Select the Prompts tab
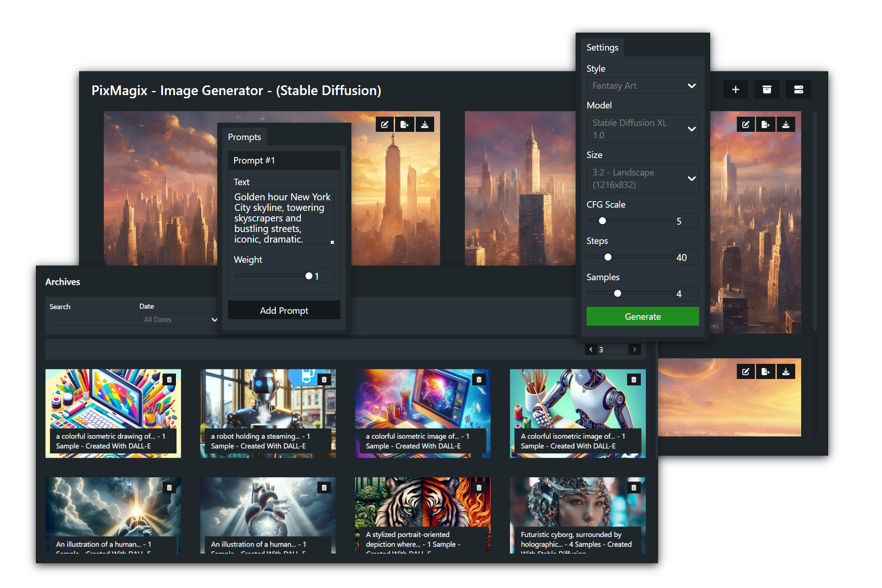Screen dimensions: 882x588 click(x=244, y=137)
